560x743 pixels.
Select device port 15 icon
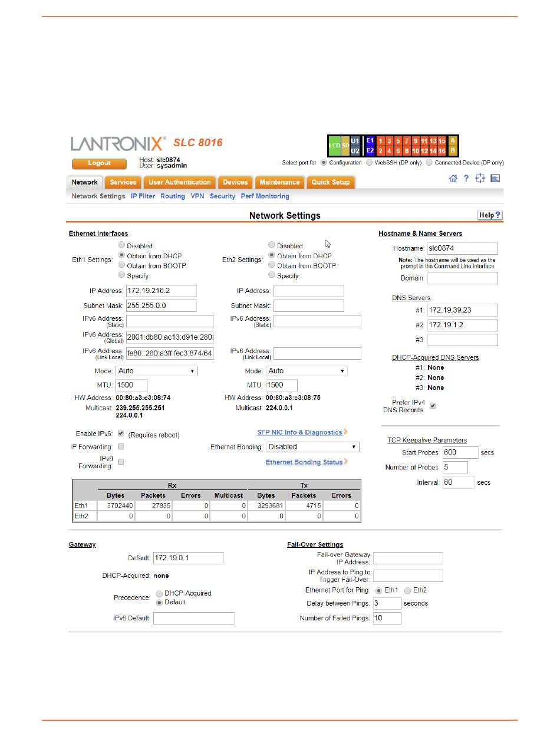pyautogui.click(x=442, y=141)
